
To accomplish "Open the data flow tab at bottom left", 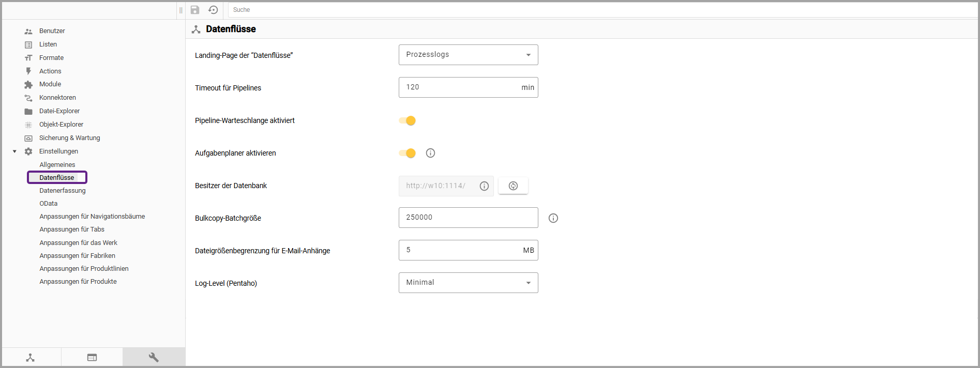I will click(x=31, y=357).
